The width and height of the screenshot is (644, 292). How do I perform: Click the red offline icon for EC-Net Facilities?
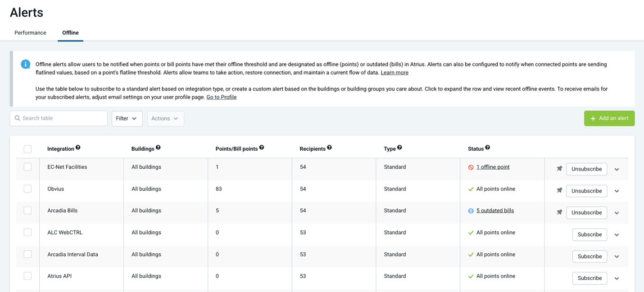pyautogui.click(x=471, y=167)
